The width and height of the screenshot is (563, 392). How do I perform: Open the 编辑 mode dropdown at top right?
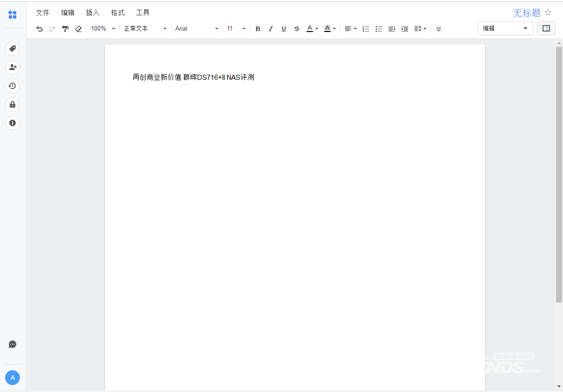[505, 28]
